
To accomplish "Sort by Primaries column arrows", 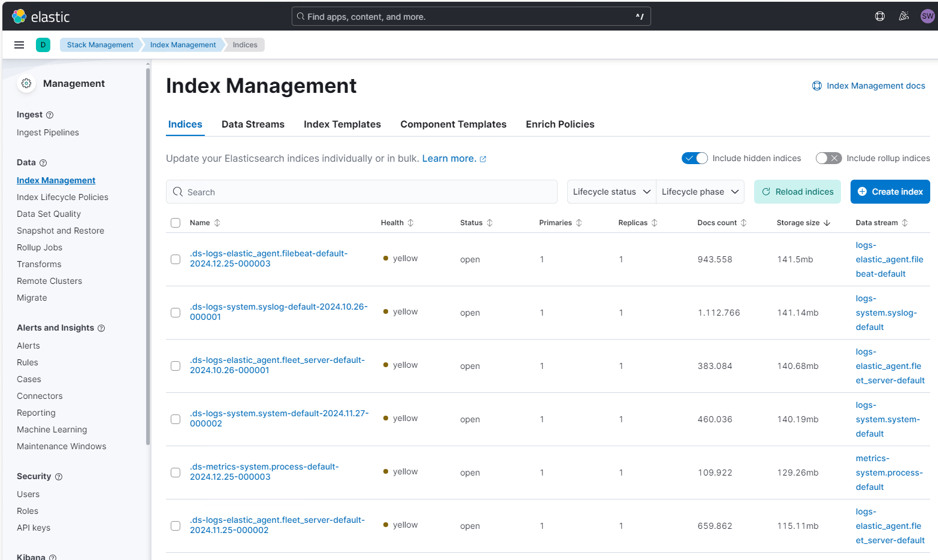I will click(x=579, y=223).
